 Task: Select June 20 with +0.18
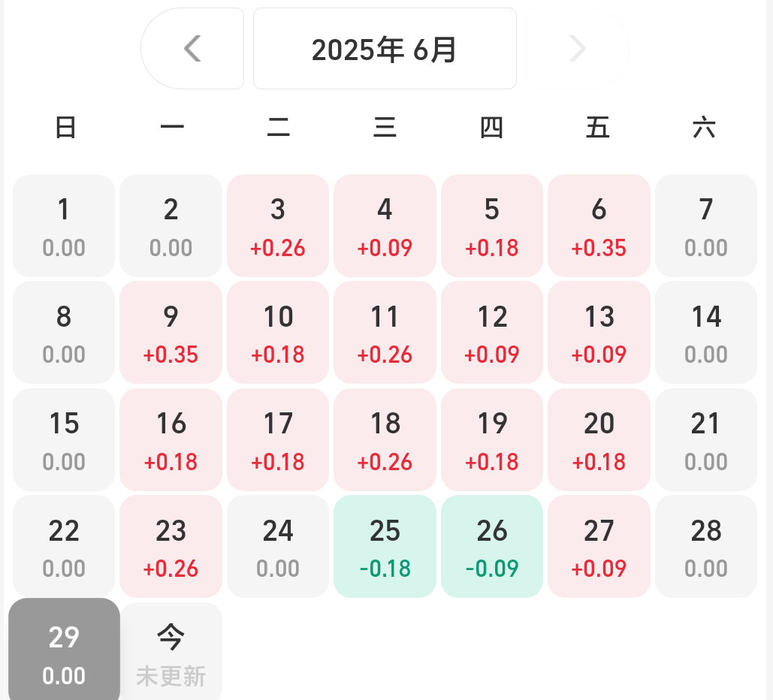[x=599, y=439]
